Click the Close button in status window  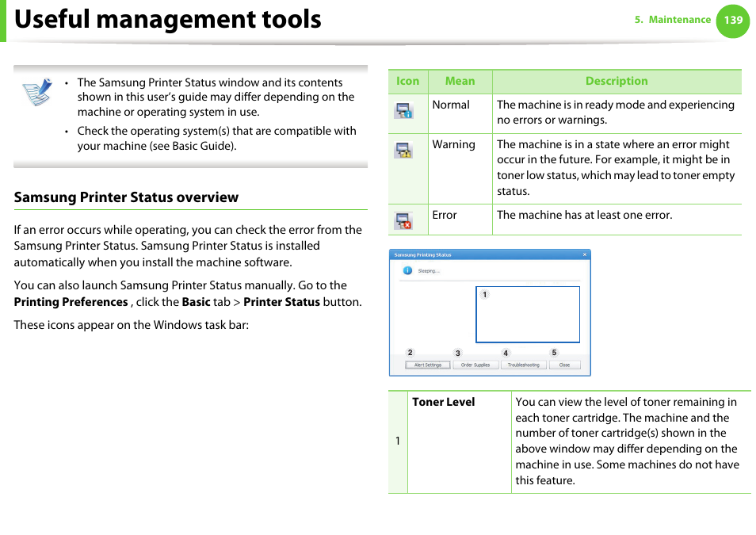tap(564, 365)
